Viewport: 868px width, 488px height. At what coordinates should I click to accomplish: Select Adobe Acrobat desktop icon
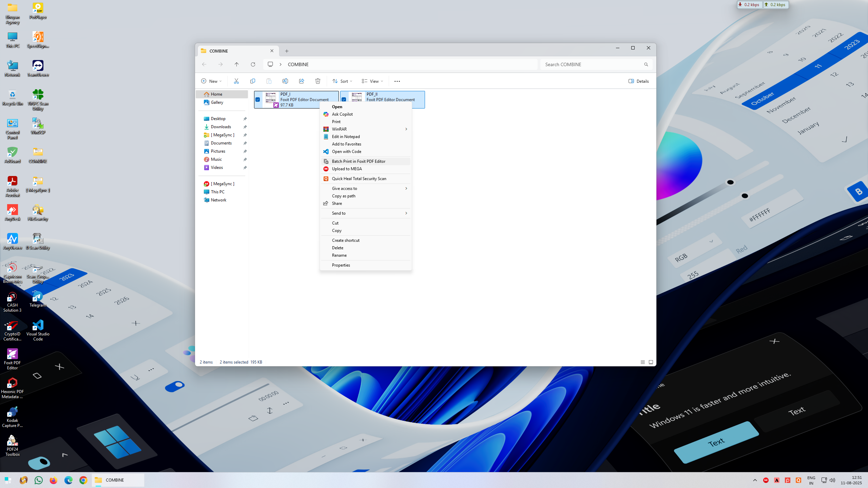[12, 186]
